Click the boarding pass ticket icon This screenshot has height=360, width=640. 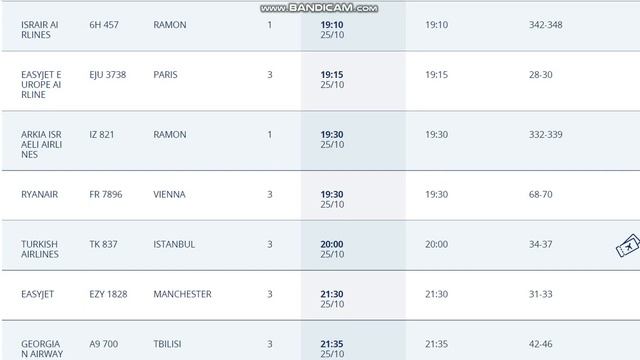pyautogui.click(x=628, y=245)
